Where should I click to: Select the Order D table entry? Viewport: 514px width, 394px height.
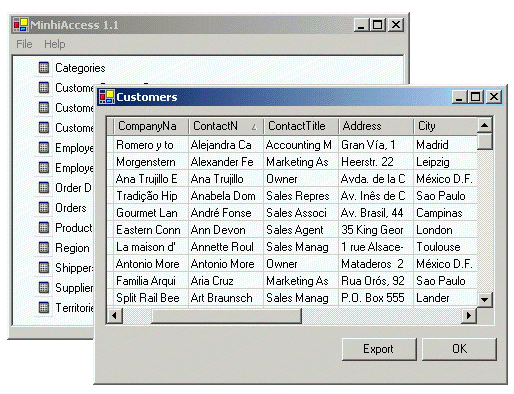click(x=73, y=188)
